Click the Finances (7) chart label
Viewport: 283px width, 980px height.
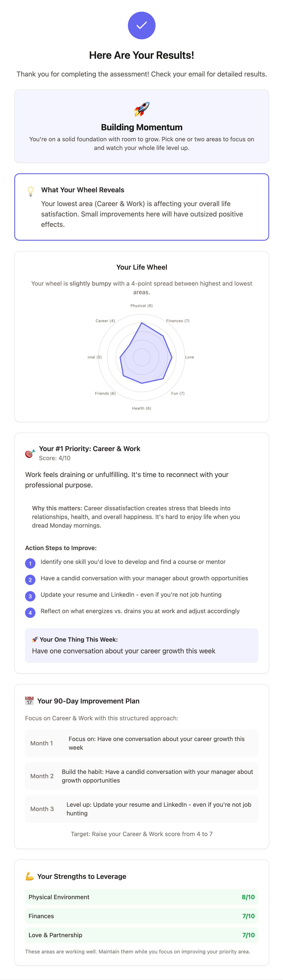(x=178, y=321)
